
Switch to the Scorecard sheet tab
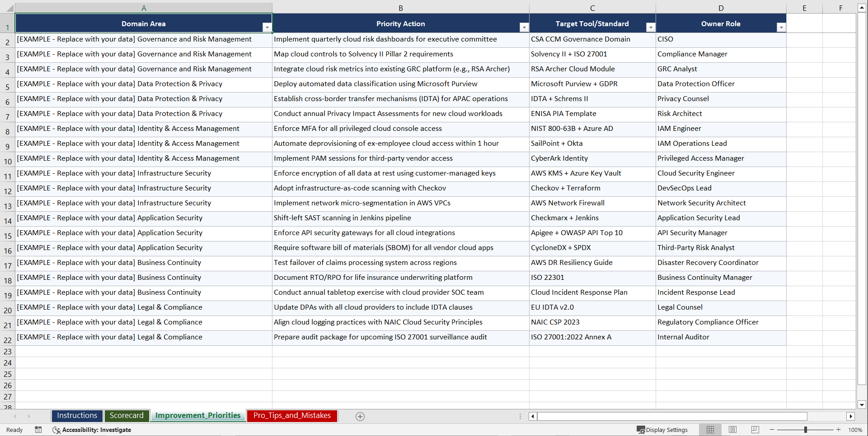(x=127, y=416)
